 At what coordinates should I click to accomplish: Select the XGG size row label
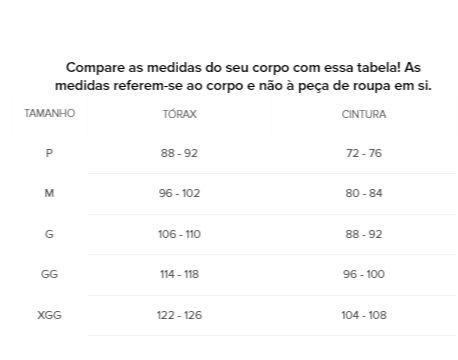click(x=49, y=315)
